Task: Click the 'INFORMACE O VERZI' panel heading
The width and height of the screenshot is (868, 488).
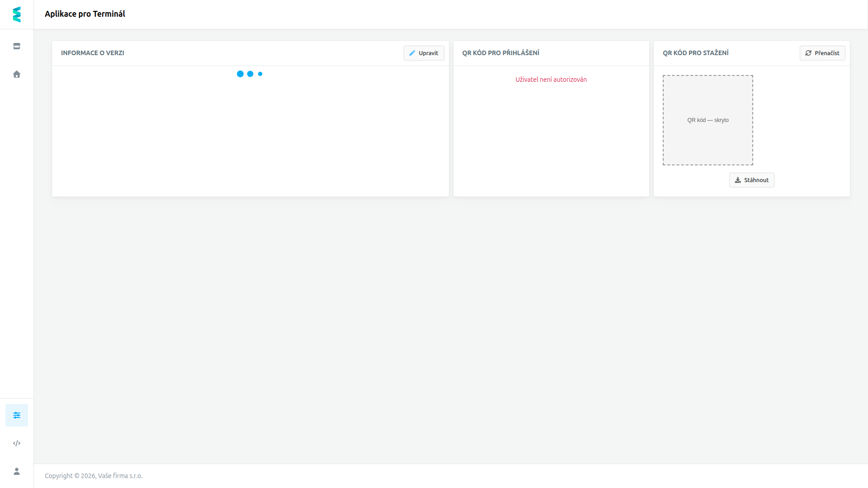Action: point(93,53)
